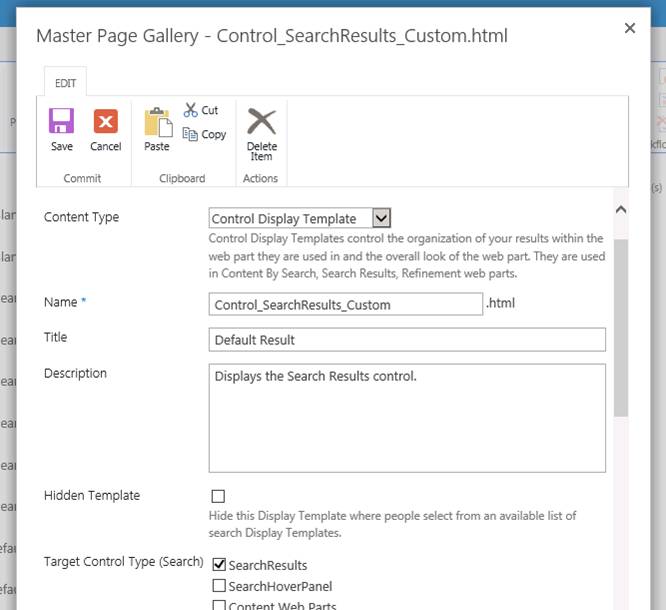Click the Paste clipboard icon
Viewport: 666px width, 610px height.
point(157,122)
